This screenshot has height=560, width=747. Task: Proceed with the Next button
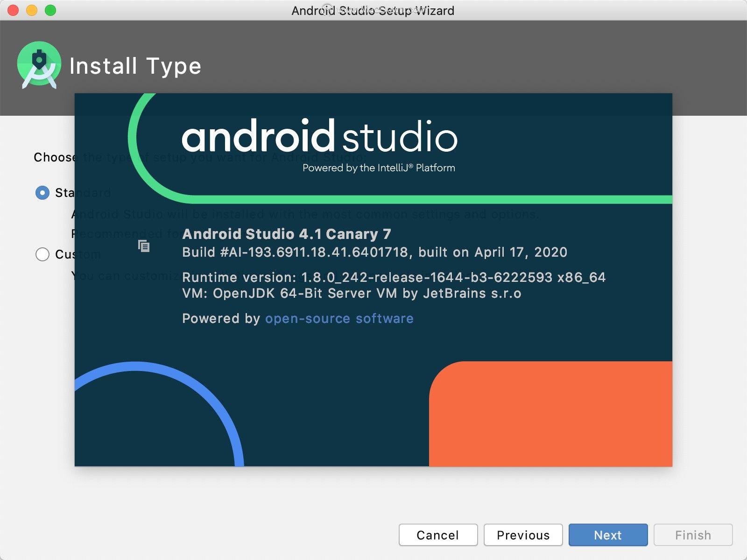tap(608, 535)
